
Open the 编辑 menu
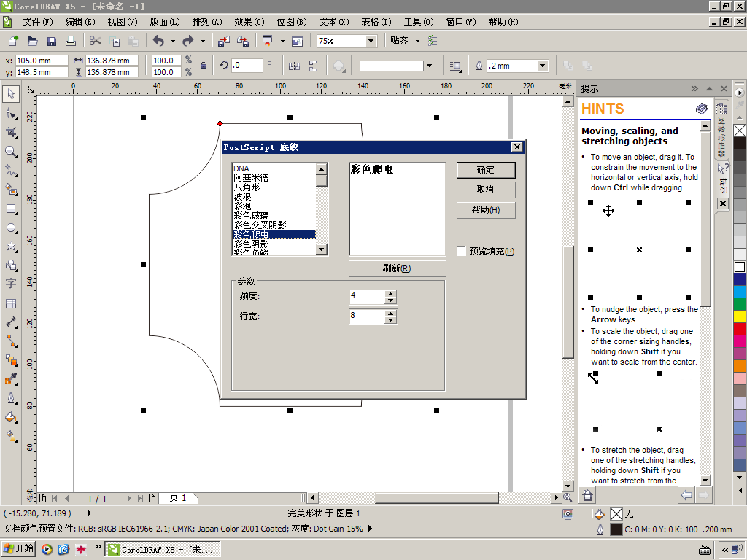(x=80, y=21)
